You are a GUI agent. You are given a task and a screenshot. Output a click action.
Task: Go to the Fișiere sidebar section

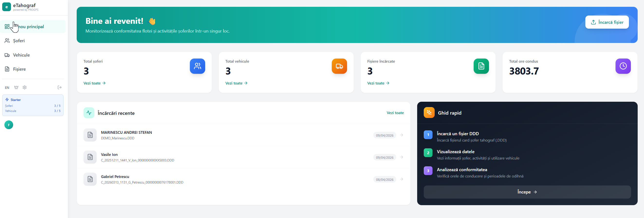[x=19, y=69]
